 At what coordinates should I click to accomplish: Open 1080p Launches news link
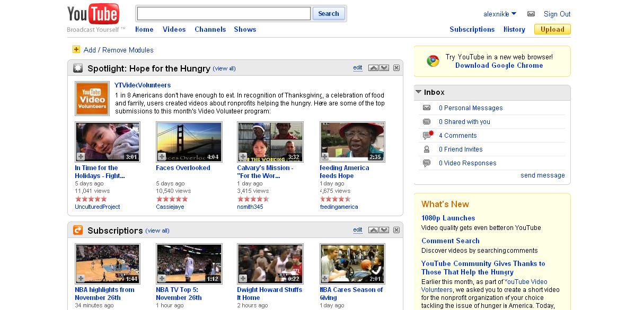coord(448,218)
